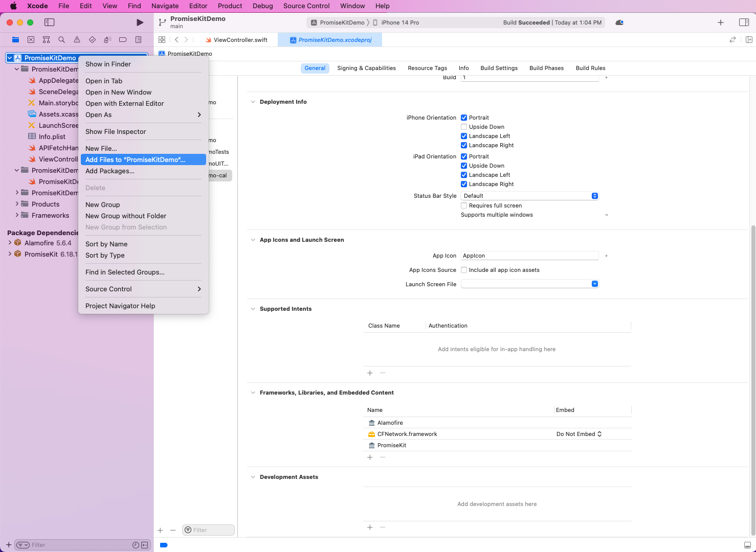Add a development asset with plus
The image size is (756, 552).
click(x=370, y=527)
